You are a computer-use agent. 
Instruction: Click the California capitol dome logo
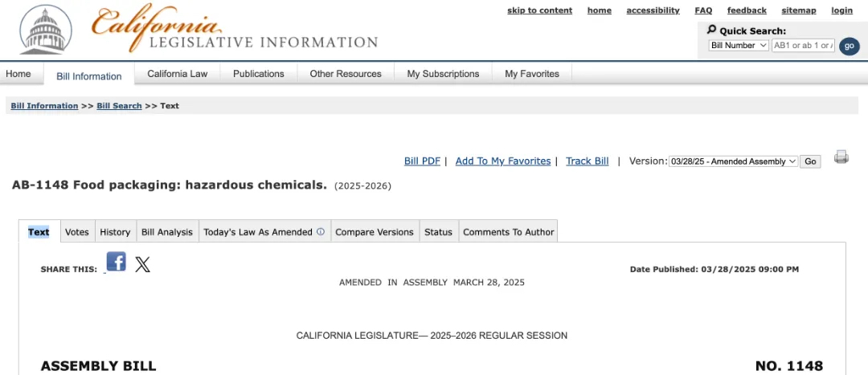45,31
